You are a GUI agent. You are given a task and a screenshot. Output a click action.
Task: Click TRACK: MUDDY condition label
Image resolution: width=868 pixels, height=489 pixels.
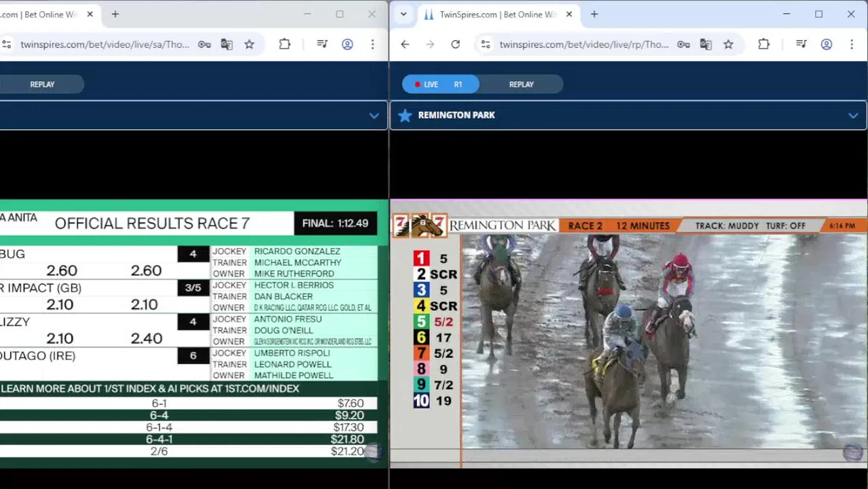(727, 225)
